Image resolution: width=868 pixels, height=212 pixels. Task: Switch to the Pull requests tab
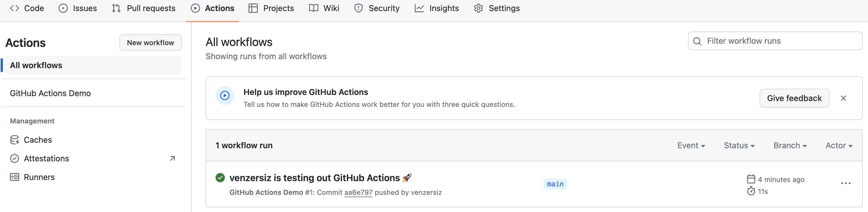144,8
